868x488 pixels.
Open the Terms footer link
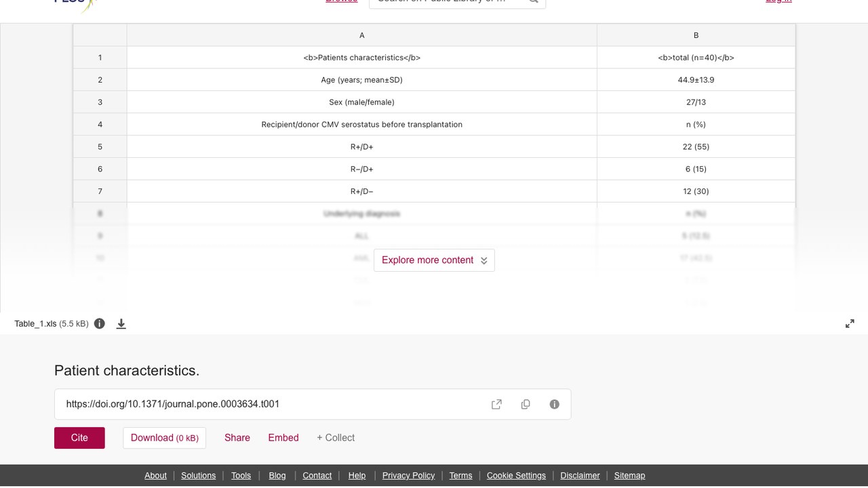click(460, 476)
